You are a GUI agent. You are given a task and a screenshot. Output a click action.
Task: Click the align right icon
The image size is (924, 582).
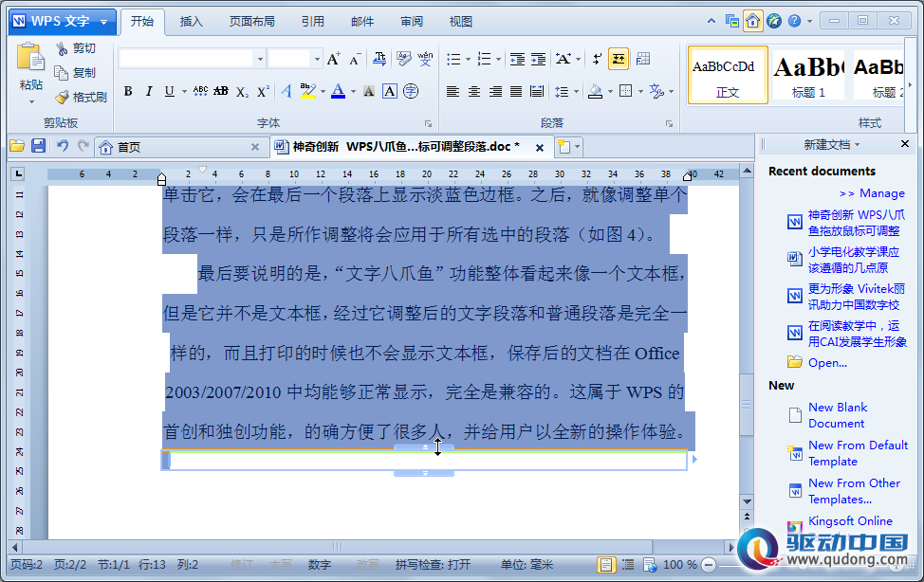(495, 91)
